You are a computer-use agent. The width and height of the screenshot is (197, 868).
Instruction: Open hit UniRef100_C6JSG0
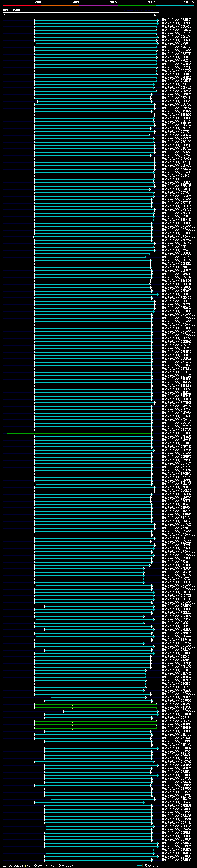coord(177,30)
